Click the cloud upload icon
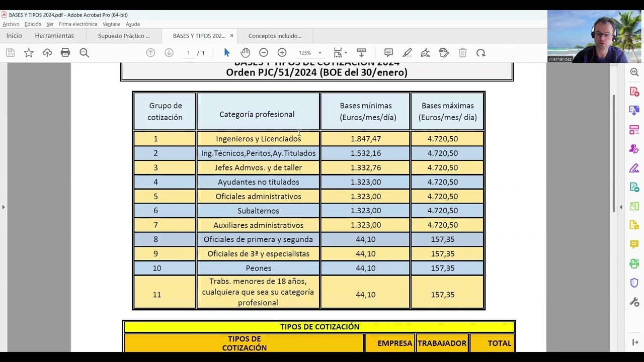The width and height of the screenshot is (644, 362). (x=47, y=53)
